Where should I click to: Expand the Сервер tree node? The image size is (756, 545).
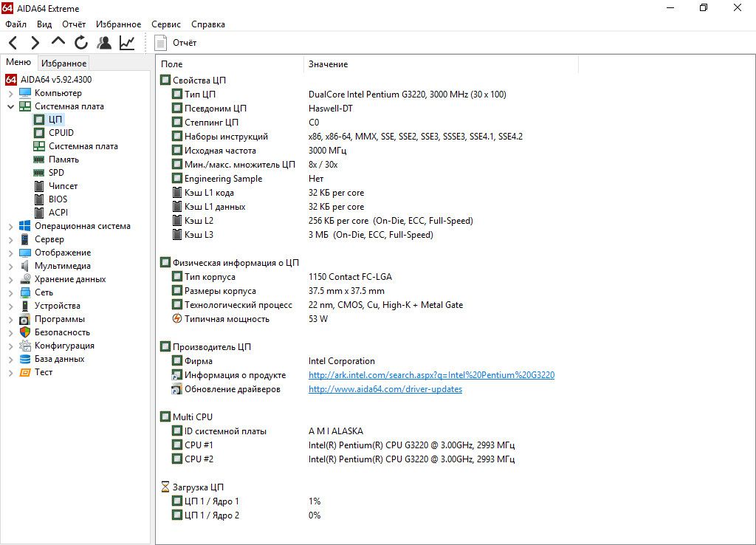(10, 239)
